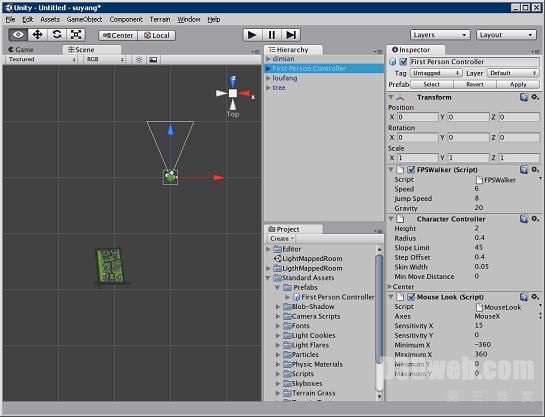Screen dimensions: 545x417
Task: Select the Scale tool
Action: [76, 35]
